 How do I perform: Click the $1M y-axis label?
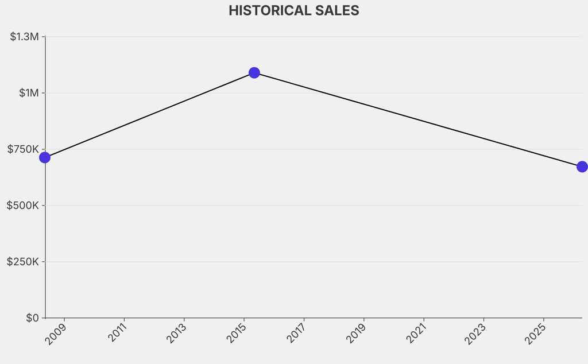tap(29, 93)
